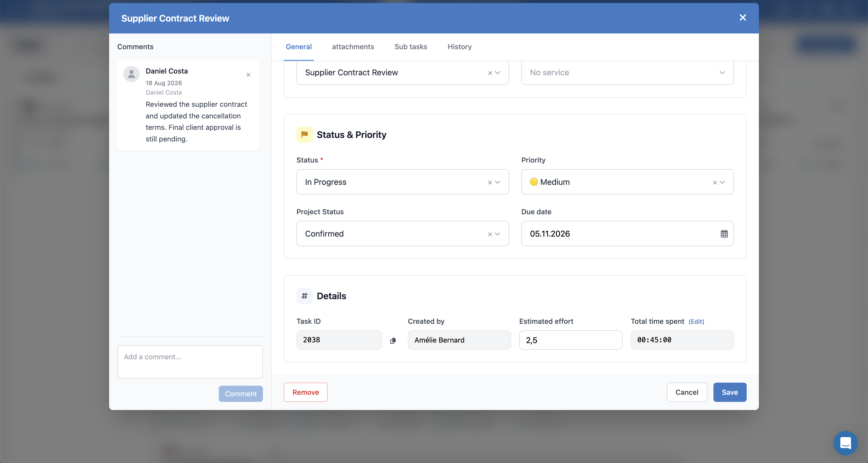Screen dimensions: 868x463
Task: Open the History tab
Action: pyautogui.click(x=460, y=47)
